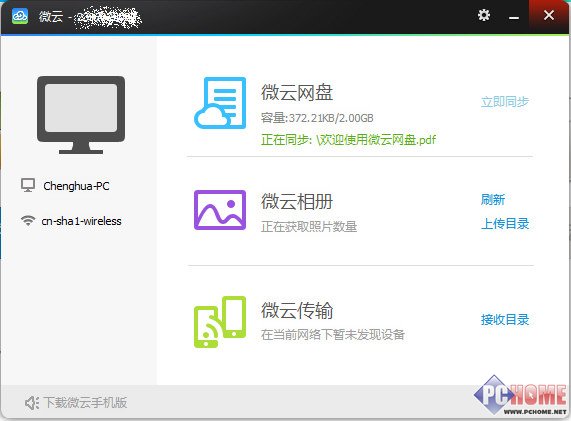The image size is (571, 421).
Task: Click the 正在同步 pdf status line
Action: tap(348, 139)
